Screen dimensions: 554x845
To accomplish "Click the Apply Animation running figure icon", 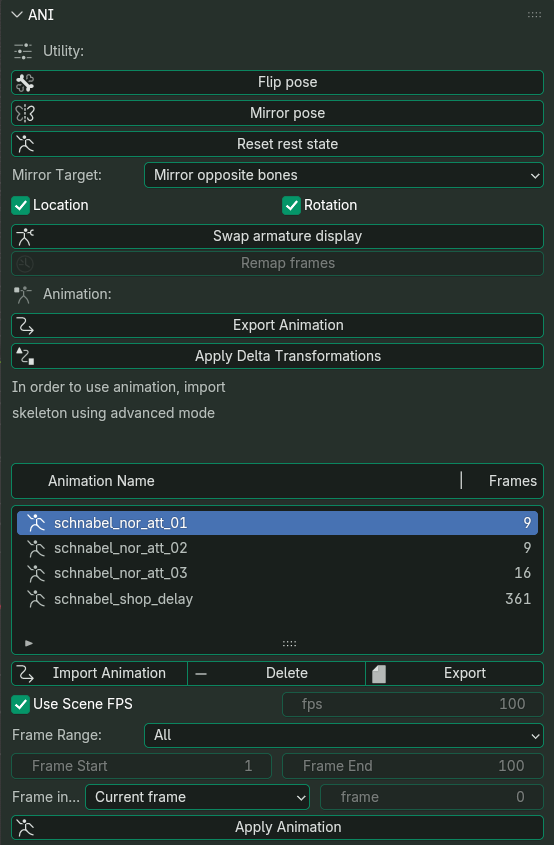I will pos(25,827).
